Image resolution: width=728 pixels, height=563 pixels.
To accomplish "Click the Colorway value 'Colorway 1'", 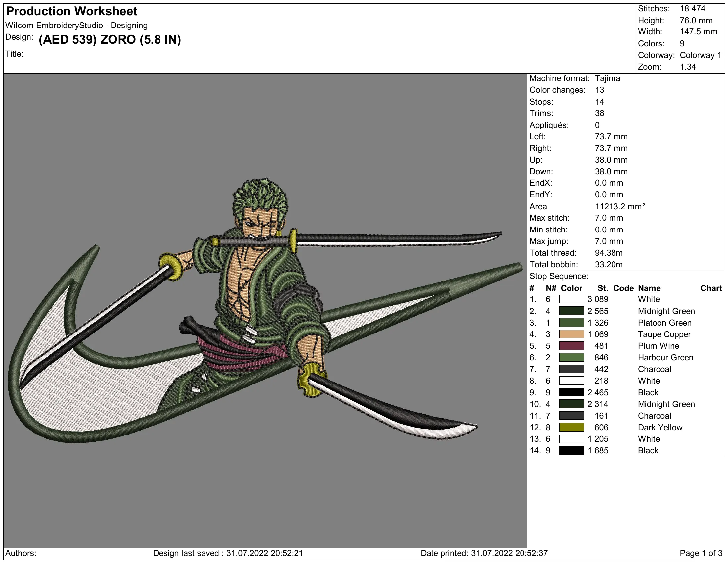I will point(700,55).
